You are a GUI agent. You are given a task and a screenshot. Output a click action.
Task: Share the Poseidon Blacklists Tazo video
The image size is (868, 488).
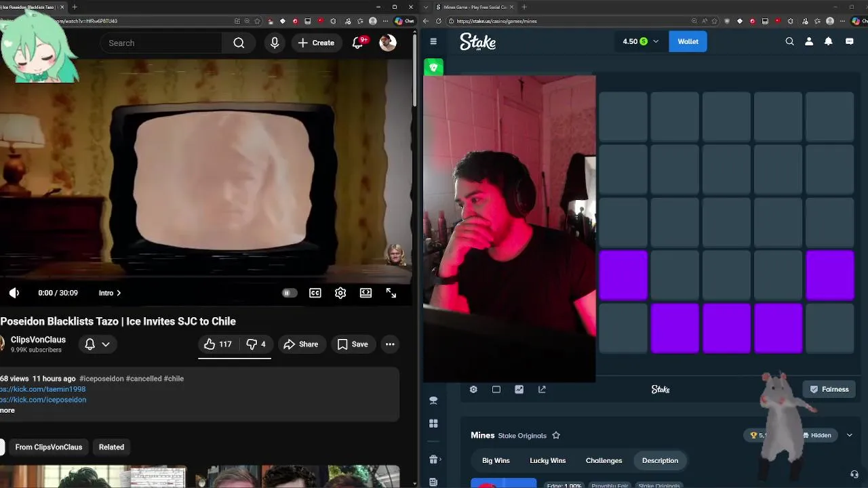[301, 344]
